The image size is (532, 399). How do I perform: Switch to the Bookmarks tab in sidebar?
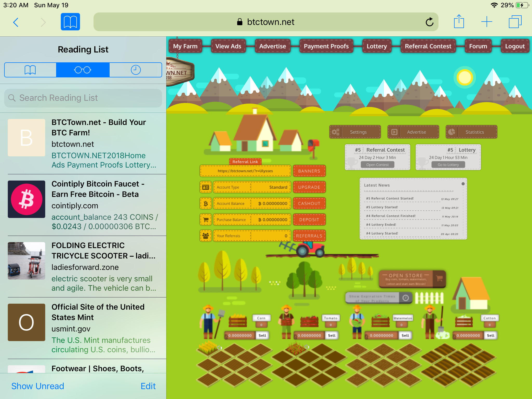[x=30, y=70]
